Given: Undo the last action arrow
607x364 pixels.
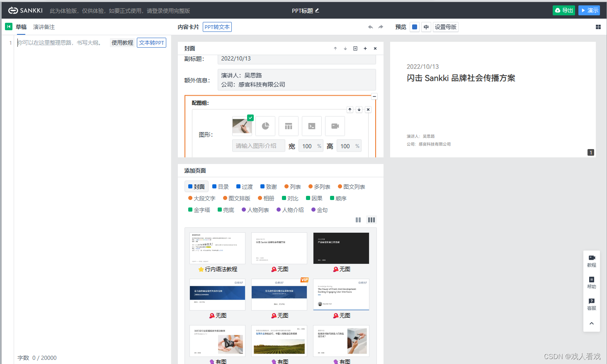Looking at the screenshot, I should (x=370, y=27).
